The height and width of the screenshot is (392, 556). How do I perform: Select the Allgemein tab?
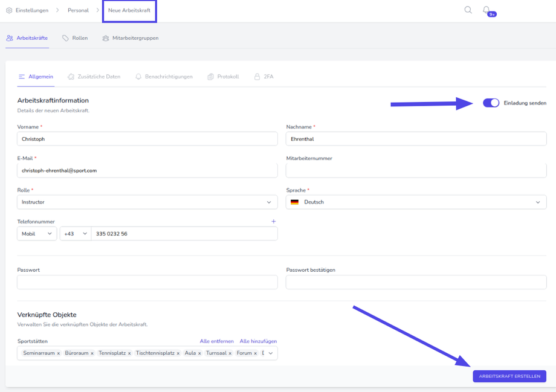(x=36, y=77)
